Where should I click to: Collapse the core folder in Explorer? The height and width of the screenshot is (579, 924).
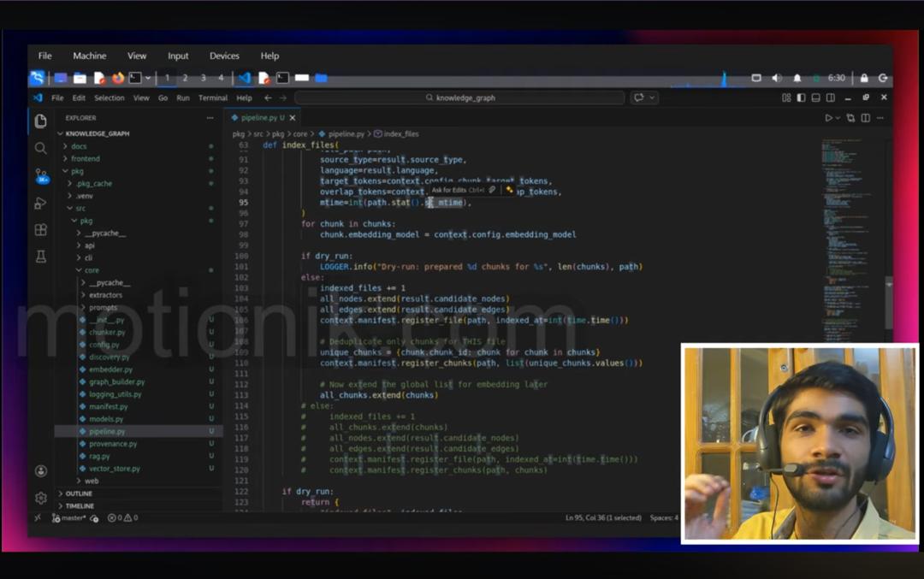coord(91,270)
